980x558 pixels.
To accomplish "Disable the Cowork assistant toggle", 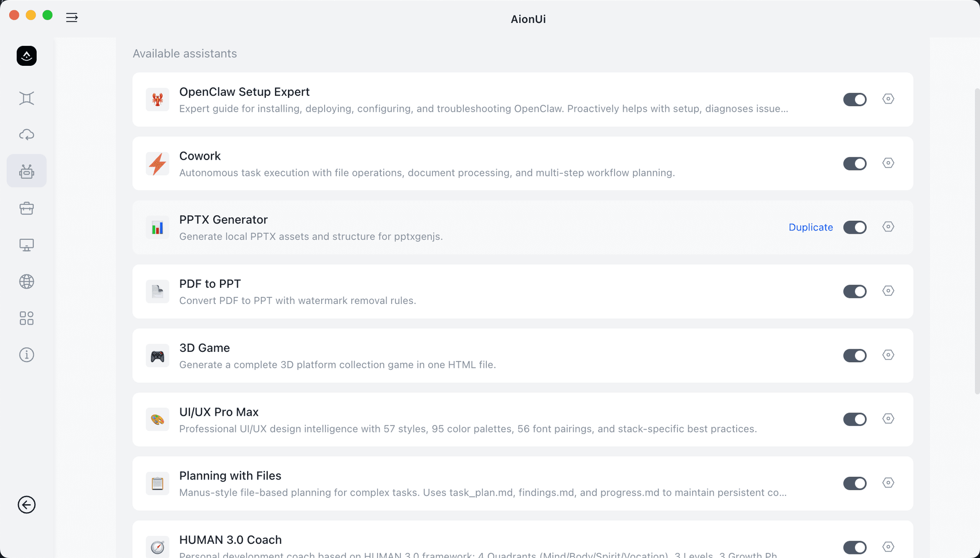I will (x=855, y=164).
